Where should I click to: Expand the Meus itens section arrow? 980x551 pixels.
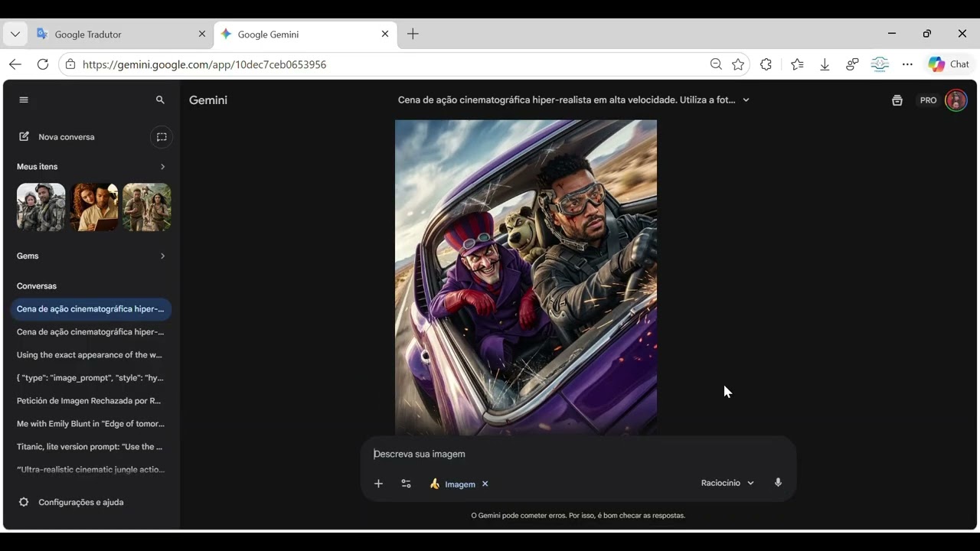[162, 167]
